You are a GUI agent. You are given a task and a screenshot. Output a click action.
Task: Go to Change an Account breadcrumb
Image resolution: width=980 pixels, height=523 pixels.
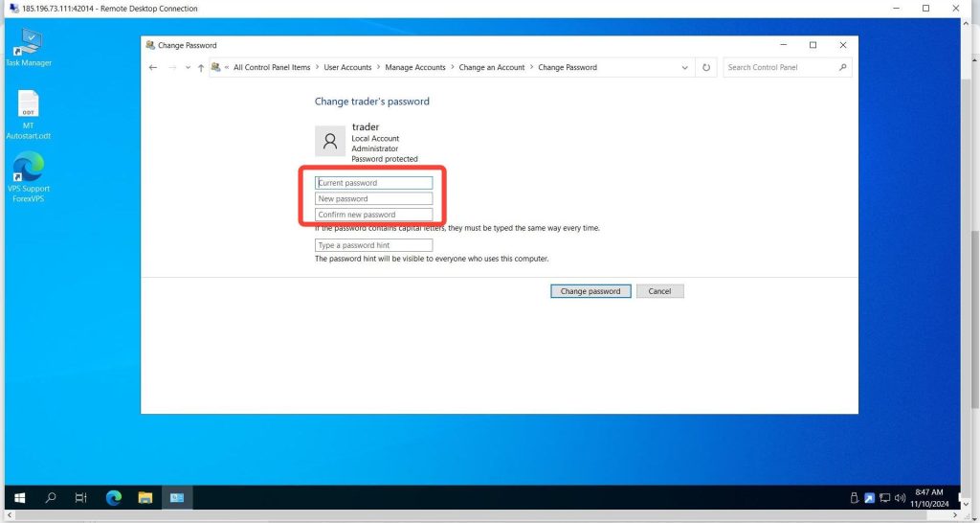[491, 68]
